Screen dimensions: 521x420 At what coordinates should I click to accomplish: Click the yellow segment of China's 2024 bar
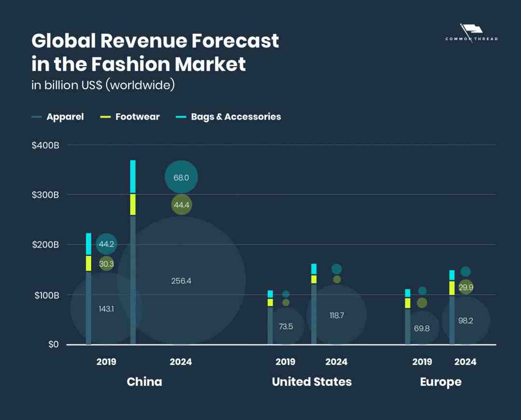133,204
